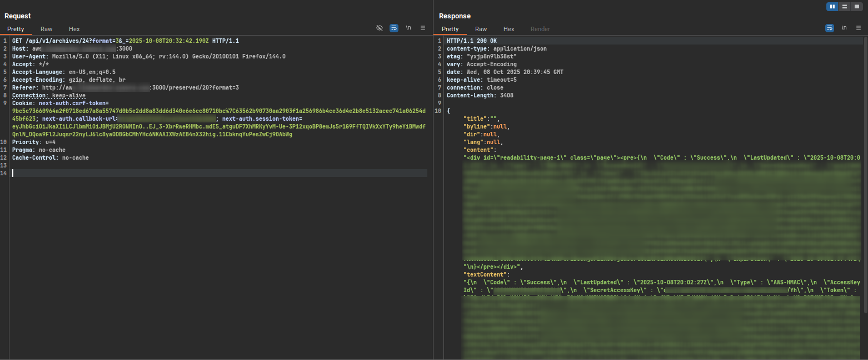Toggle word wrap in the Response editor
868x360 pixels.
tap(830, 28)
